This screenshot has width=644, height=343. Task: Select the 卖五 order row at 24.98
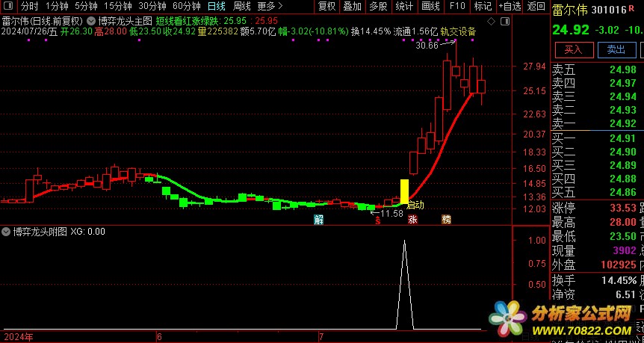(x=597, y=69)
